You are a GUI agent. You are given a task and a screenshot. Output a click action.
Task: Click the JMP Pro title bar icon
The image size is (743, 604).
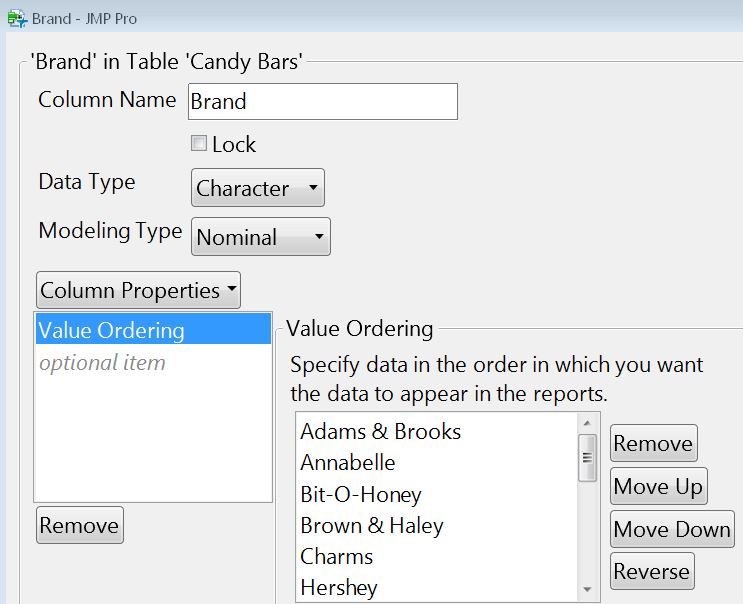[x=17, y=18]
